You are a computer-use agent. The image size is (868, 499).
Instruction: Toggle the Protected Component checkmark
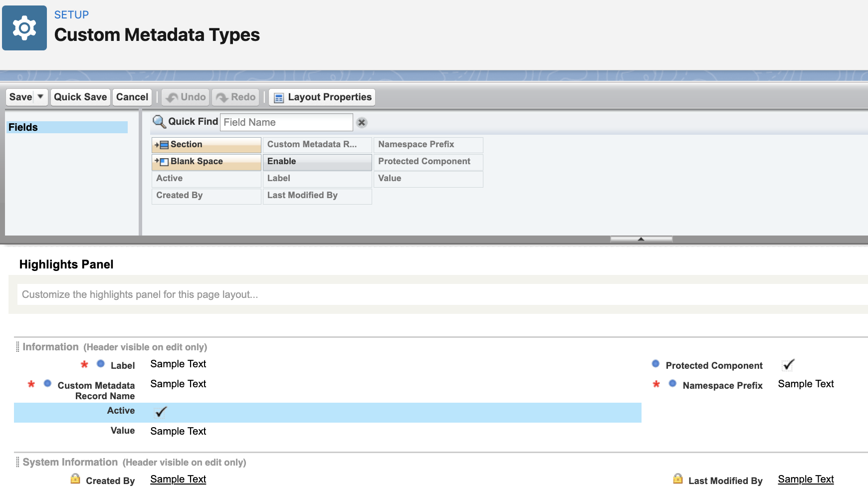point(787,364)
